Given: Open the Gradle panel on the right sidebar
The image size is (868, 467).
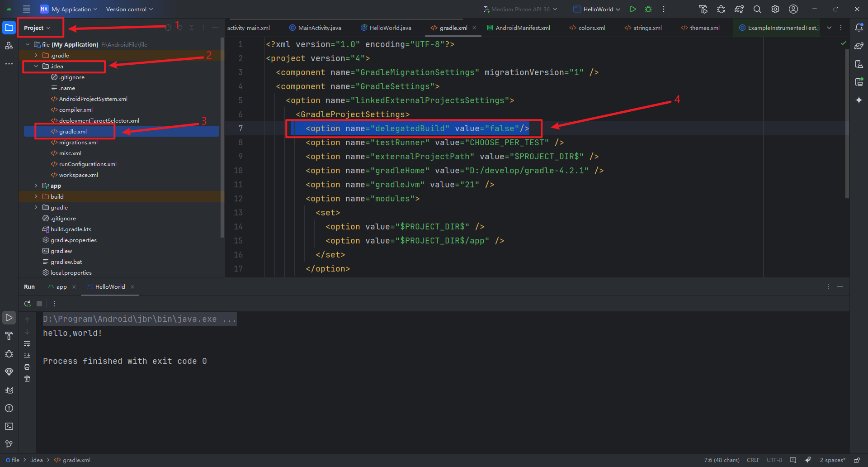Looking at the screenshot, I should click(859, 45).
